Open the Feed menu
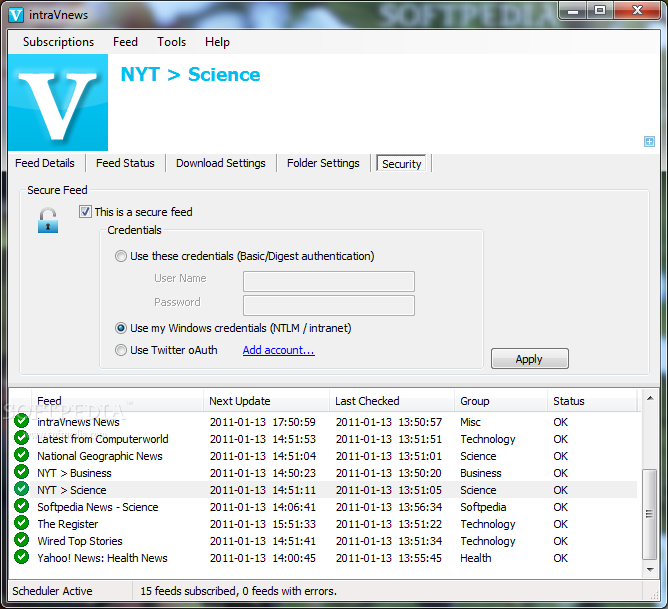This screenshot has width=668, height=609. (125, 42)
